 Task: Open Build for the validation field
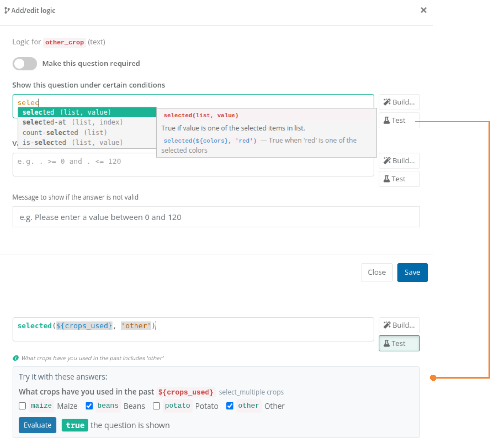pyautogui.click(x=399, y=161)
